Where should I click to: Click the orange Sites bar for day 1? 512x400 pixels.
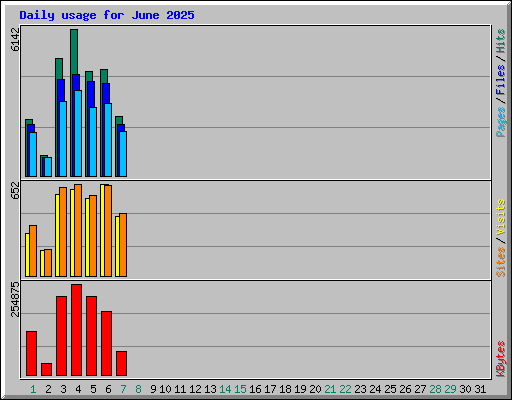[33, 251]
